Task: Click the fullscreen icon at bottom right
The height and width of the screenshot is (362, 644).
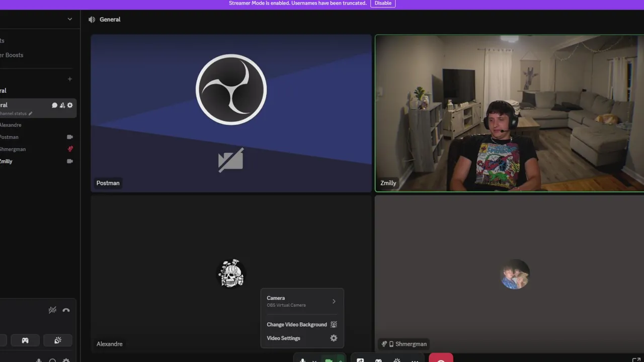Action: [636, 360]
